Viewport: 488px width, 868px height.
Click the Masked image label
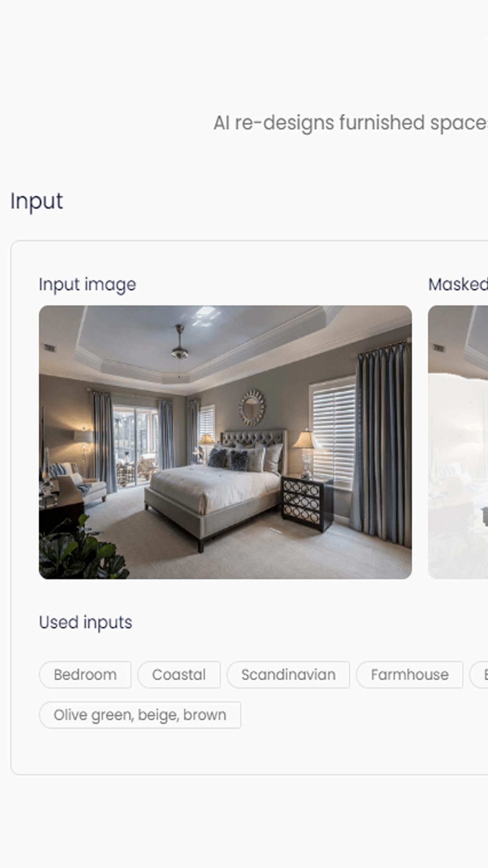(x=458, y=284)
